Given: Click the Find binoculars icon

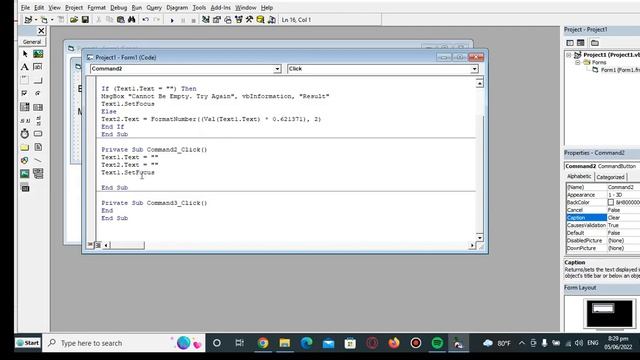Looking at the screenshot, I should click(x=131, y=20).
